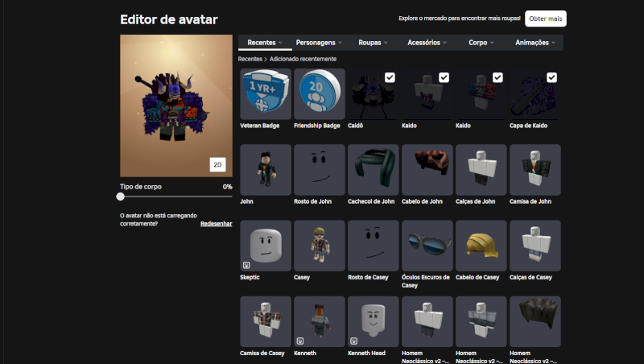Expand the Corpo dropdown arrow
Viewport: 644px width, 364px height.
(x=492, y=43)
